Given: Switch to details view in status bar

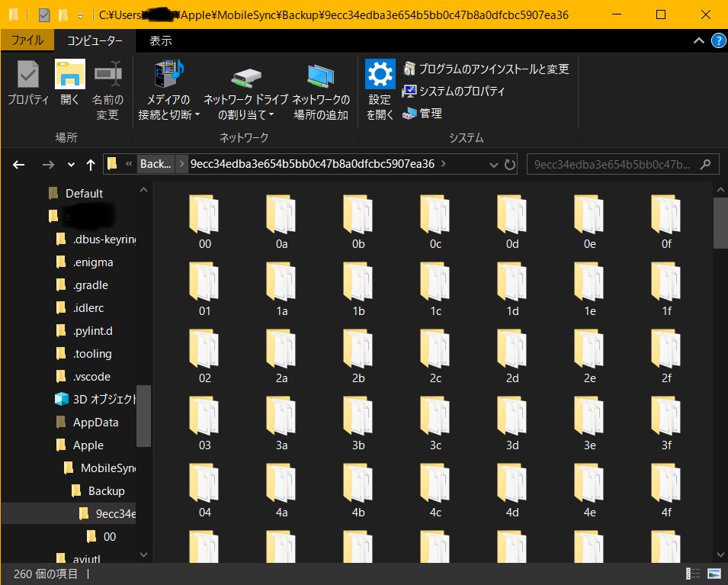Looking at the screenshot, I should (x=694, y=574).
